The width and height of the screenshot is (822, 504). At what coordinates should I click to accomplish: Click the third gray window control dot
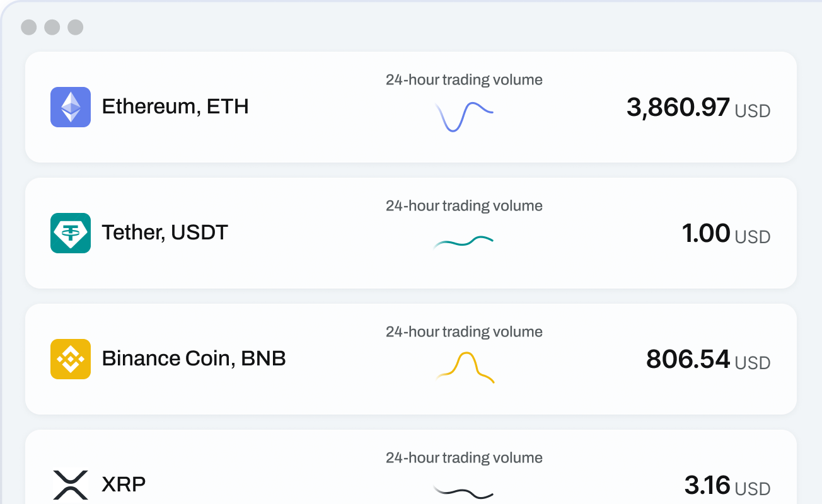coord(76,27)
